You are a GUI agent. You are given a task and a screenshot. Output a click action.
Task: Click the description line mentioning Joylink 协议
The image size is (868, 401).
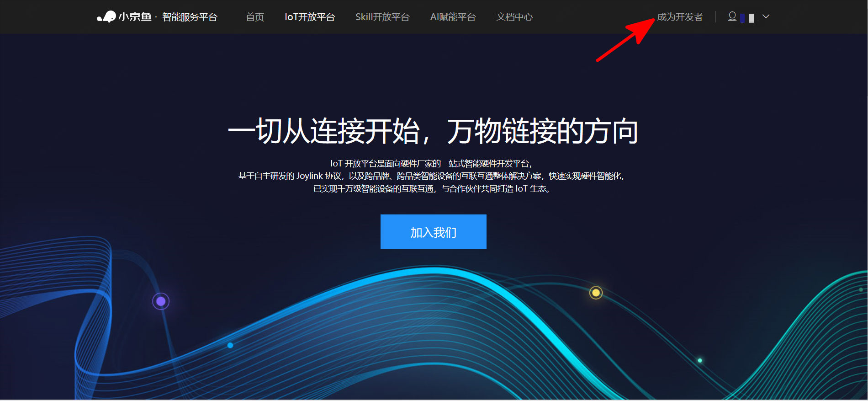point(431,176)
